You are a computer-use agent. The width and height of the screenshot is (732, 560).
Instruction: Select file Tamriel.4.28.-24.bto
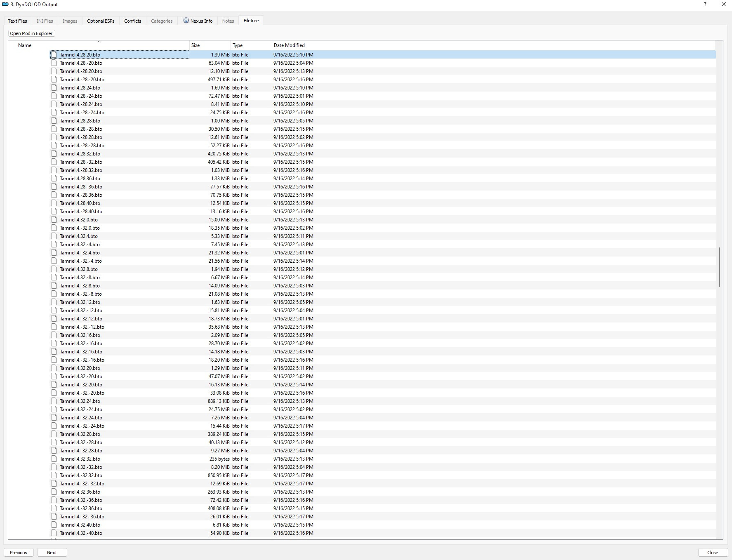click(81, 96)
